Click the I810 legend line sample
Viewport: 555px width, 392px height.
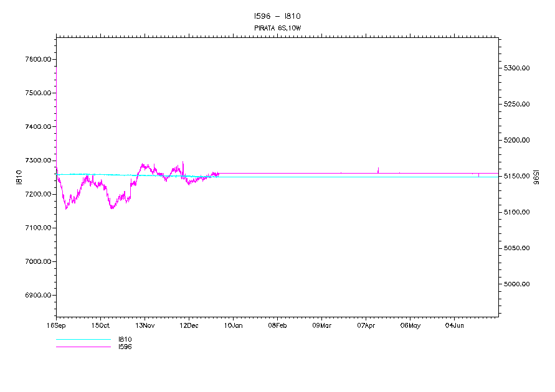point(83,340)
